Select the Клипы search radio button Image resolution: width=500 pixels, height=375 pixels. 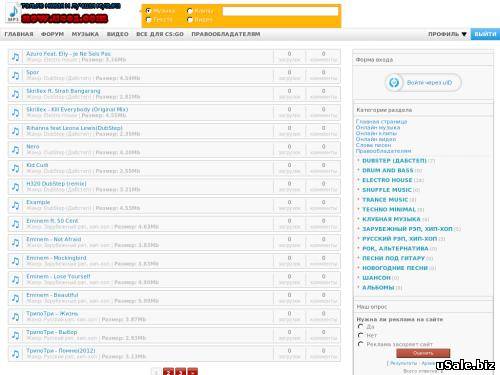[x=190, y=11]
